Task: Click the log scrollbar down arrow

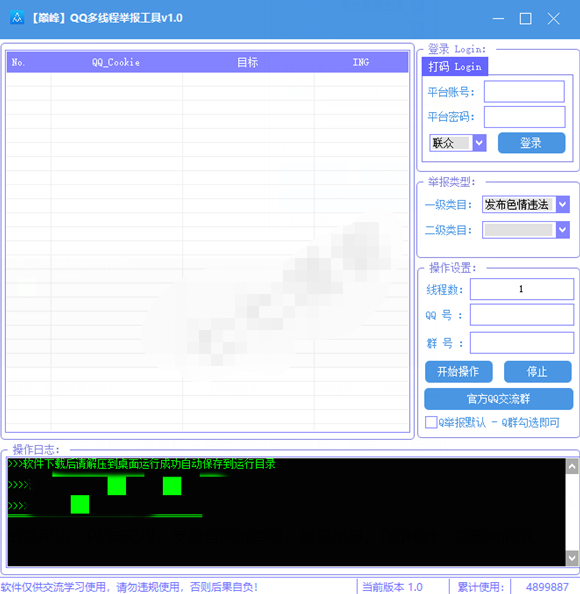Action: coord(572,558)
